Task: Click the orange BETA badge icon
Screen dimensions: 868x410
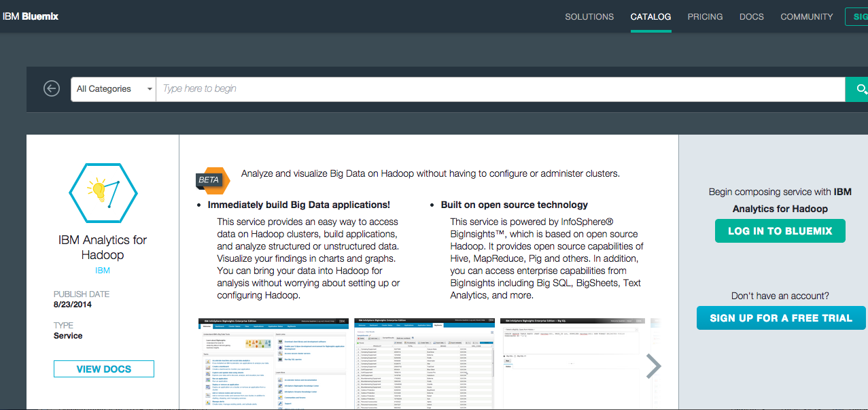Action: tap(208, 180)
